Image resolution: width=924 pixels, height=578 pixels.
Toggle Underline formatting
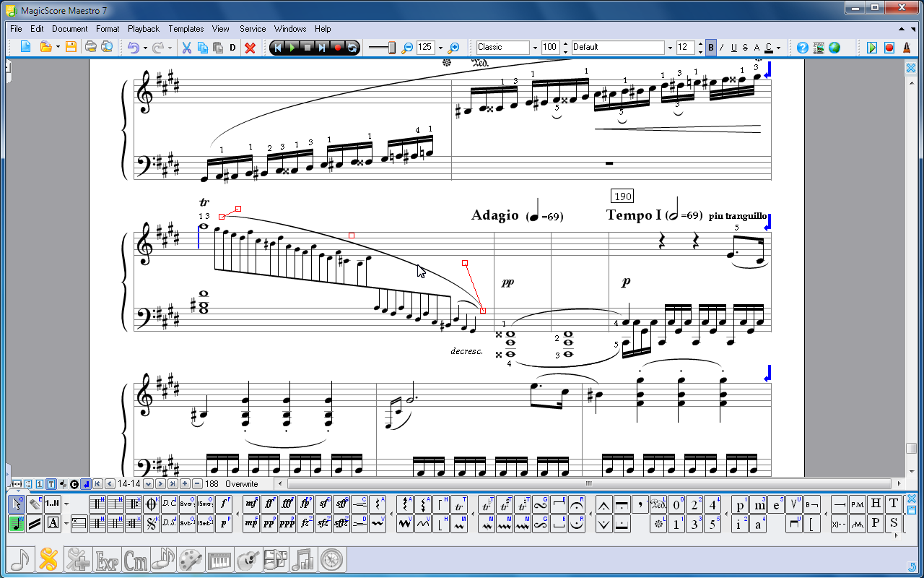[733, 48]
